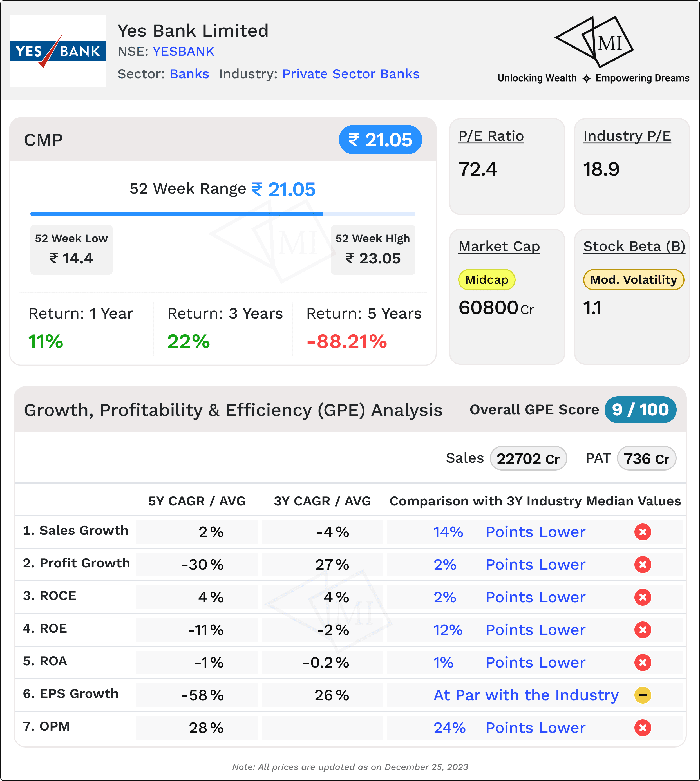The height and width of the screenshot is (781, 700).
Task: Click the Mod. Volatility badge
Action: tap(634, 279)
